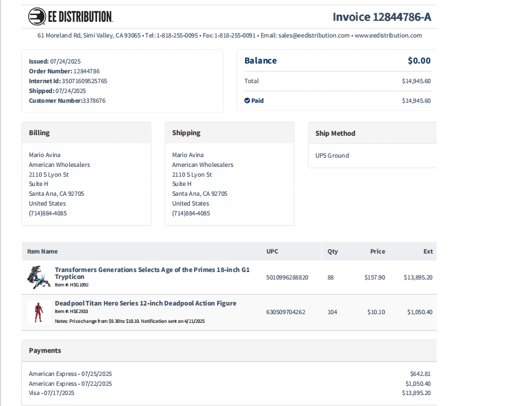This screenshot has width=532, height=406.
Task: Click the UPC column header
Action: (x=272, y=251)
